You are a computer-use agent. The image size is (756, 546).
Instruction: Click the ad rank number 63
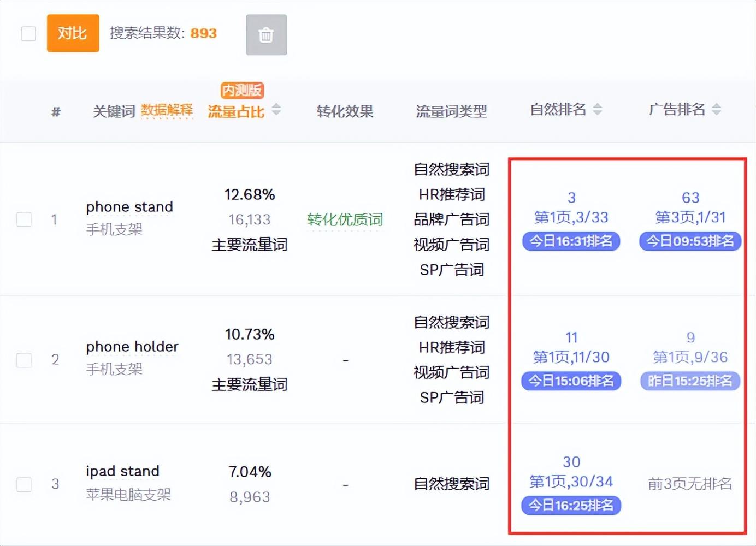point(690,197)
